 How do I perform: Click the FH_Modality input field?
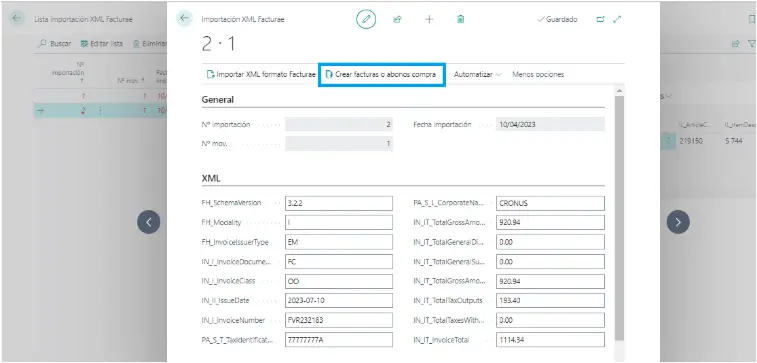point(339,223)
